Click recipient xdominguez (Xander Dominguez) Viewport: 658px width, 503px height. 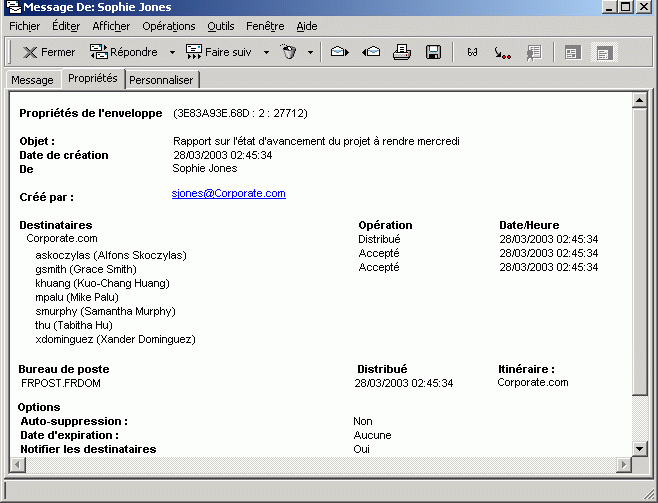coord(115,339)
